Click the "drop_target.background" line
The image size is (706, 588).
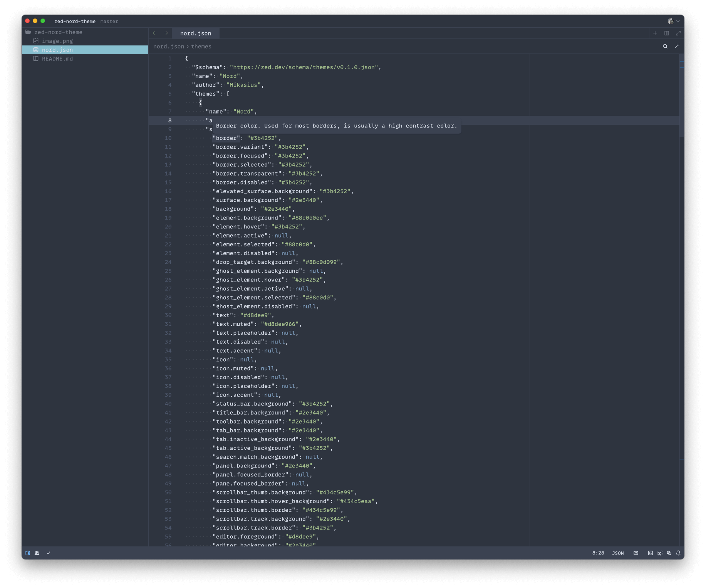tap(278, 262)
